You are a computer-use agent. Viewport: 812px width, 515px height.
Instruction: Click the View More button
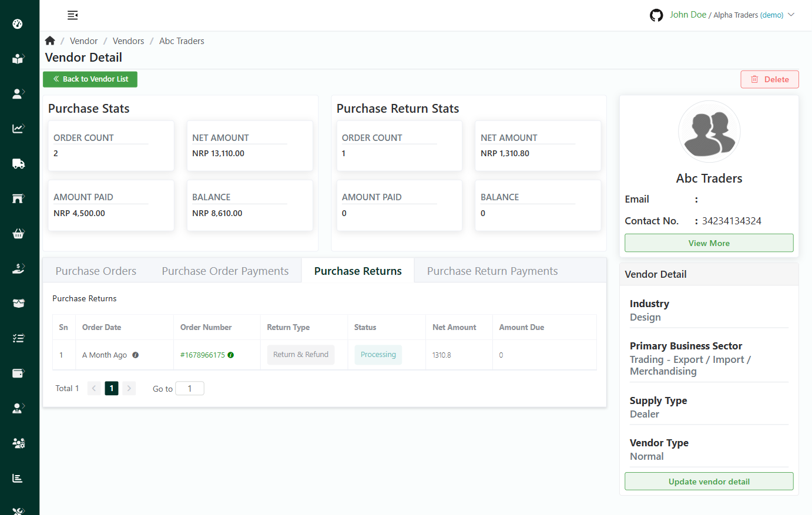(x=709, y=243)
